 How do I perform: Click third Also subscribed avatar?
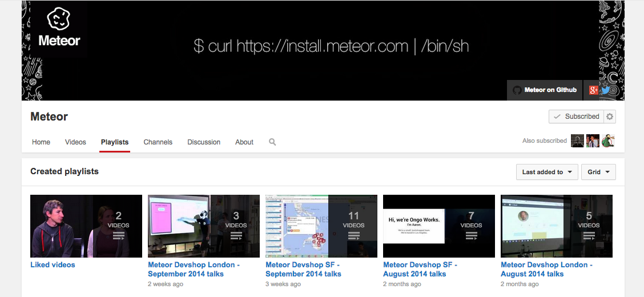[608, 141]
